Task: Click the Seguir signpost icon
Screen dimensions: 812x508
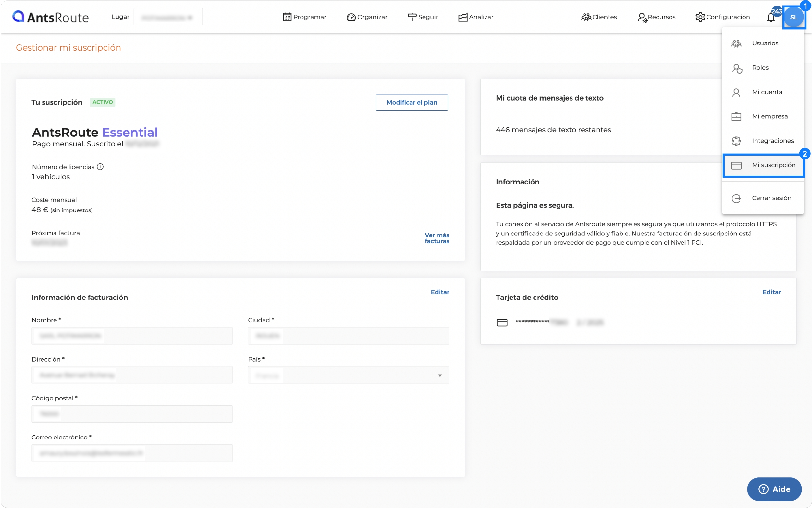Action: 412,17
